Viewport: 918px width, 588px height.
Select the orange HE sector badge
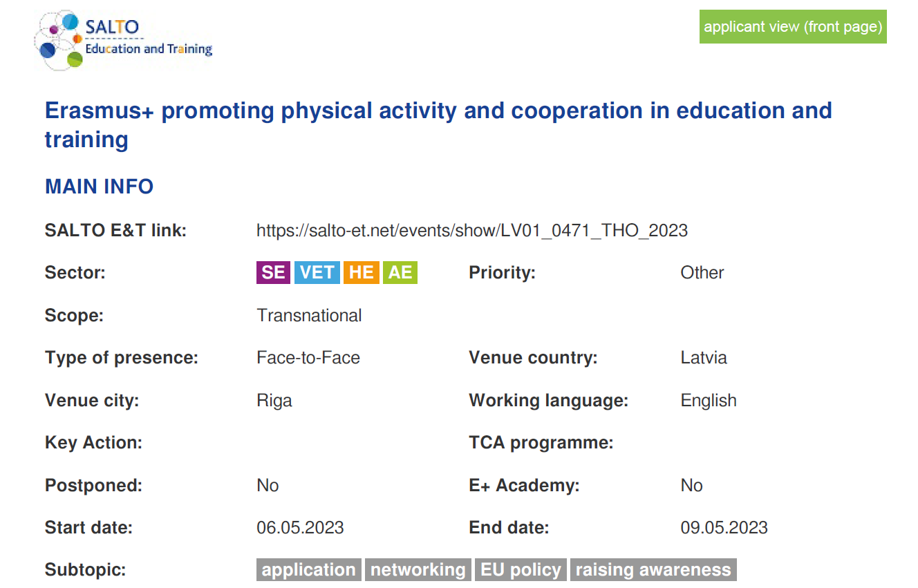coord(362,272)
